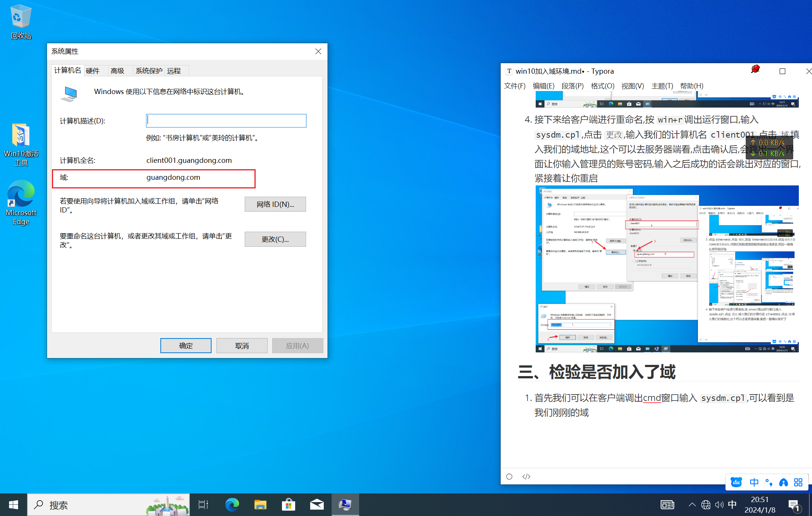This screenshot has width=812, height=516.
Task: Confirm with the 确定 button
Action: click(186, 346)
